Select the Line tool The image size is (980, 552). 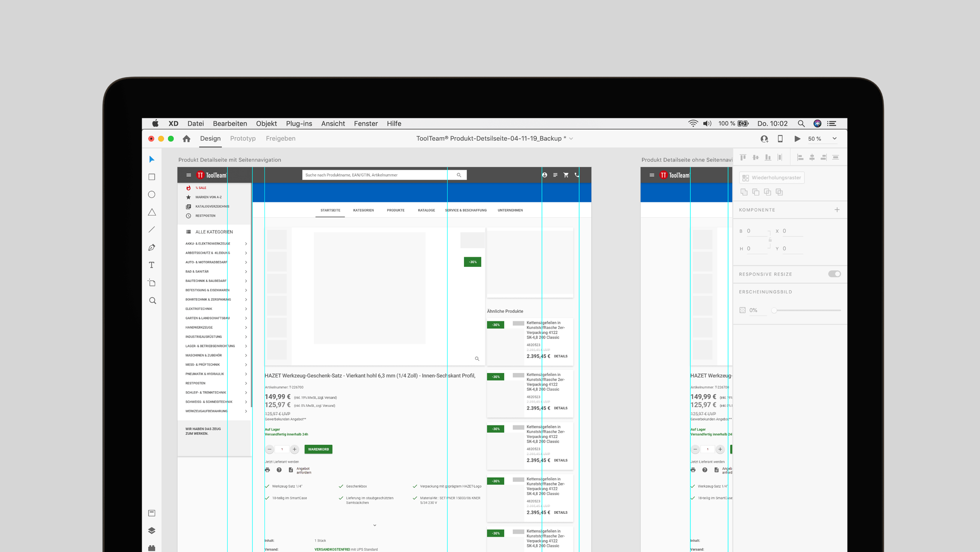pos(152,229)
